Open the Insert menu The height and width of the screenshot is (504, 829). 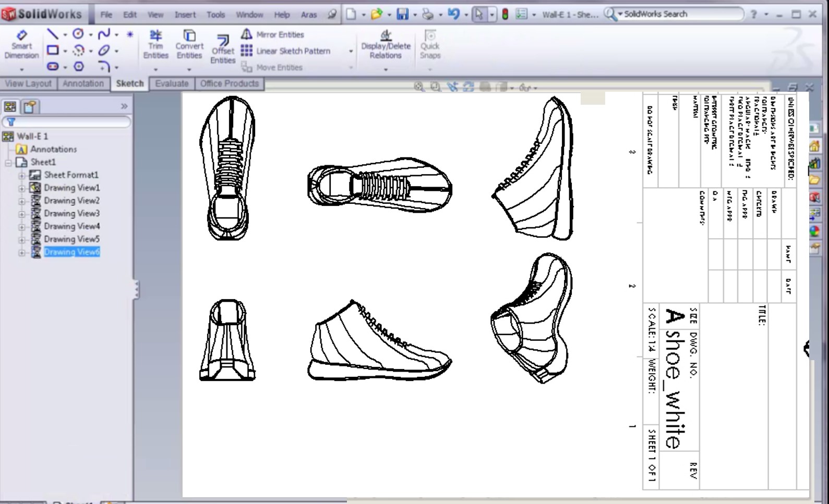[185, 15]
